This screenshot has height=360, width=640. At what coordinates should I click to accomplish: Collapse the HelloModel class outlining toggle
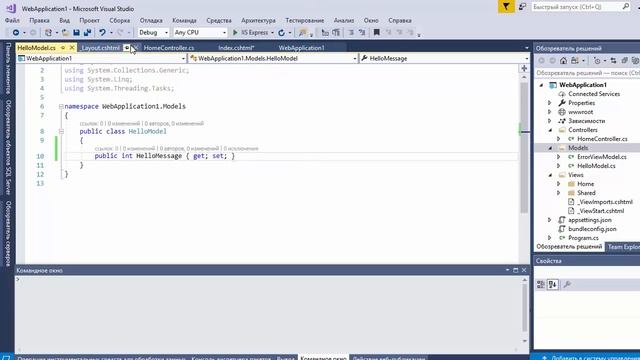[x=61, y=131]
